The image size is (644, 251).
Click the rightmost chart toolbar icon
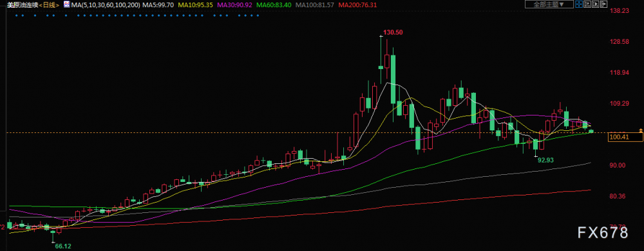coord(604,5)
